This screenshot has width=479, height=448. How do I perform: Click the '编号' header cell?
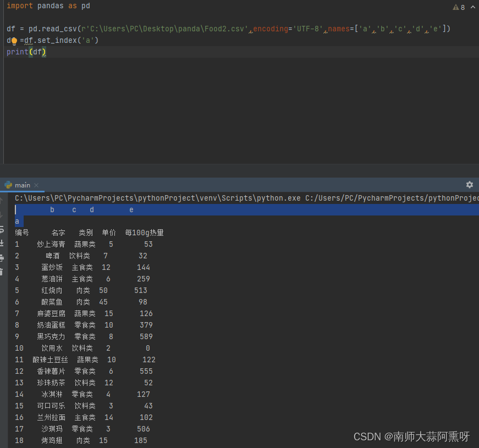click(21, 233)
